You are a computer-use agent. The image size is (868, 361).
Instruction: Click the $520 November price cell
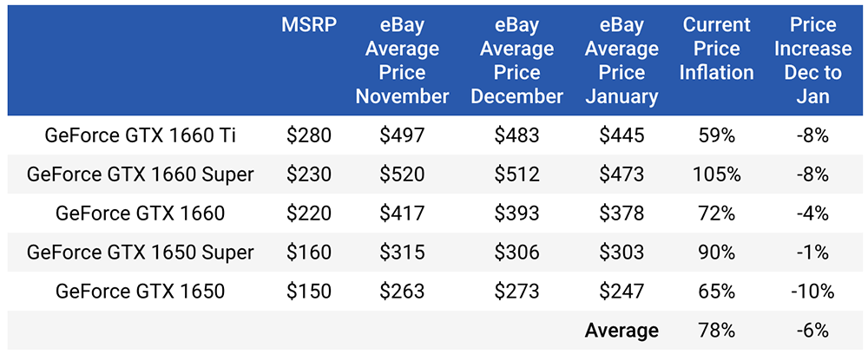pos(402,174)
